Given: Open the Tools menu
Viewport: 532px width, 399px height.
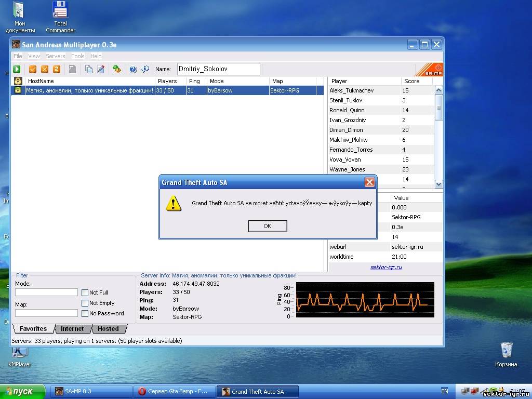Looking at the screenshot, I should pyautogui.click(x=78, y=56).
